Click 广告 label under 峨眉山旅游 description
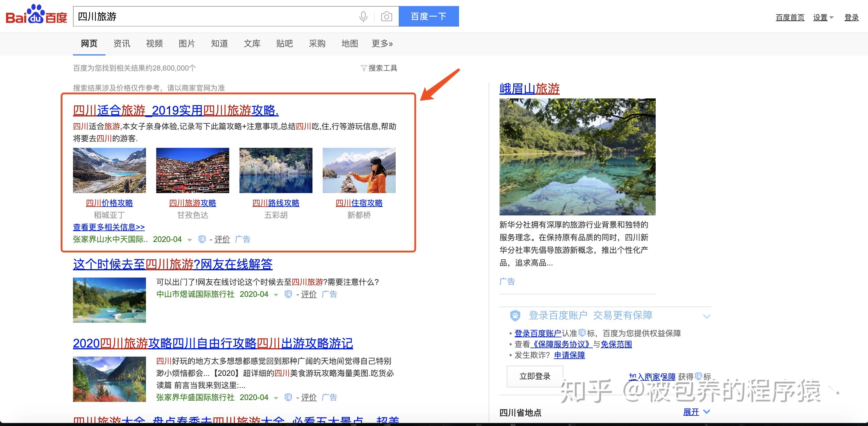This screenshot has height=426, width=868. point(507,281)
